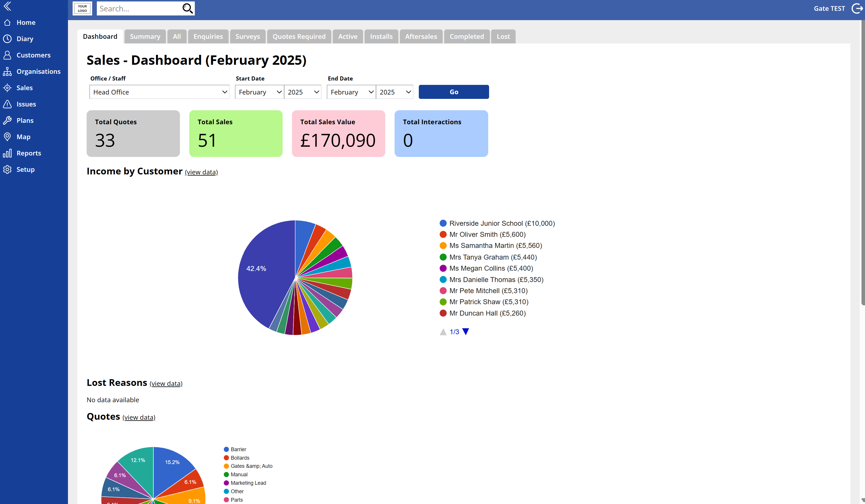Click the Go button
This screenshot has height=504, width=865.
(454, 92)
